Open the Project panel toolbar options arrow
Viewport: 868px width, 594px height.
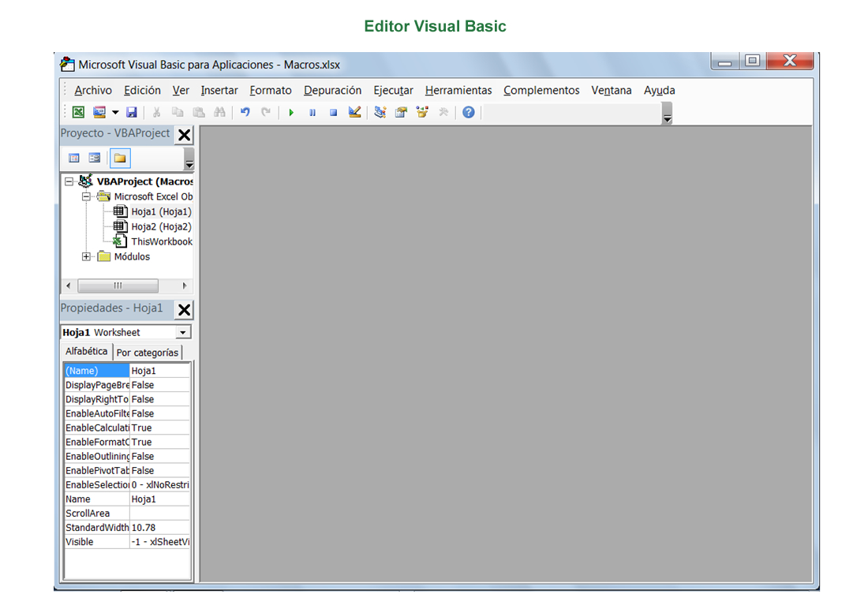coord(189,159)
